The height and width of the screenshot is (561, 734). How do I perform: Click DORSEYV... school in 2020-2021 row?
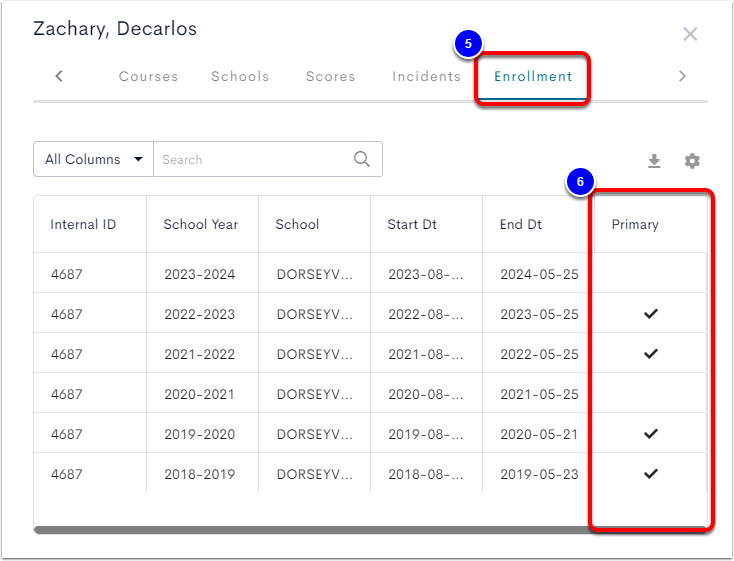[x=314, y=394]
